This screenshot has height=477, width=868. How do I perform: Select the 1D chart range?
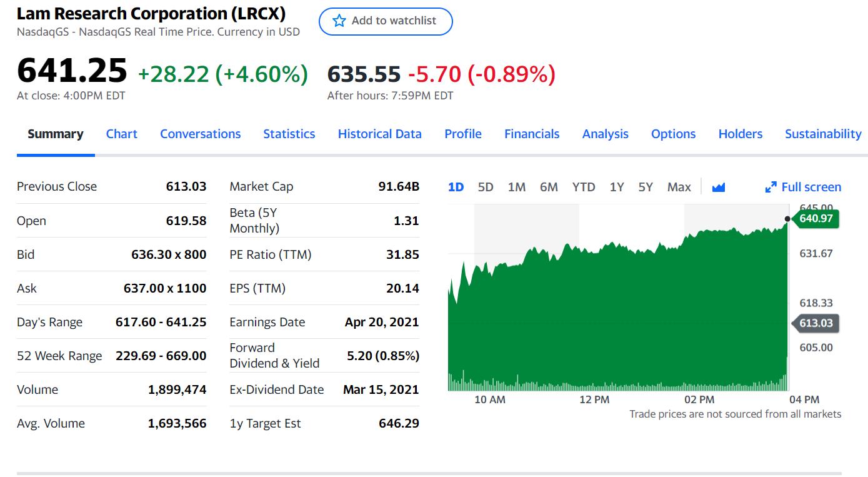(x=456, y=187)
